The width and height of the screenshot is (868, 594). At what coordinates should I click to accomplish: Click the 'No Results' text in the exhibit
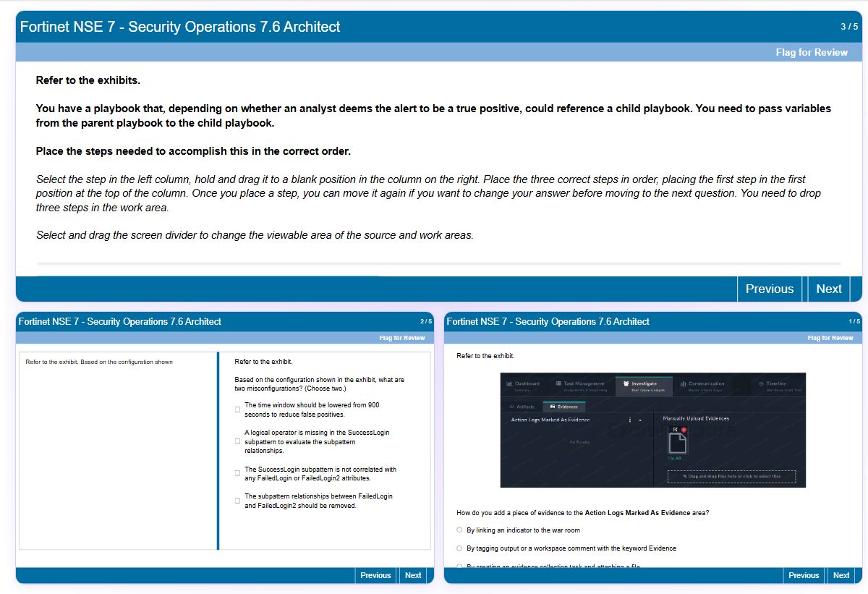coord(579,442)
